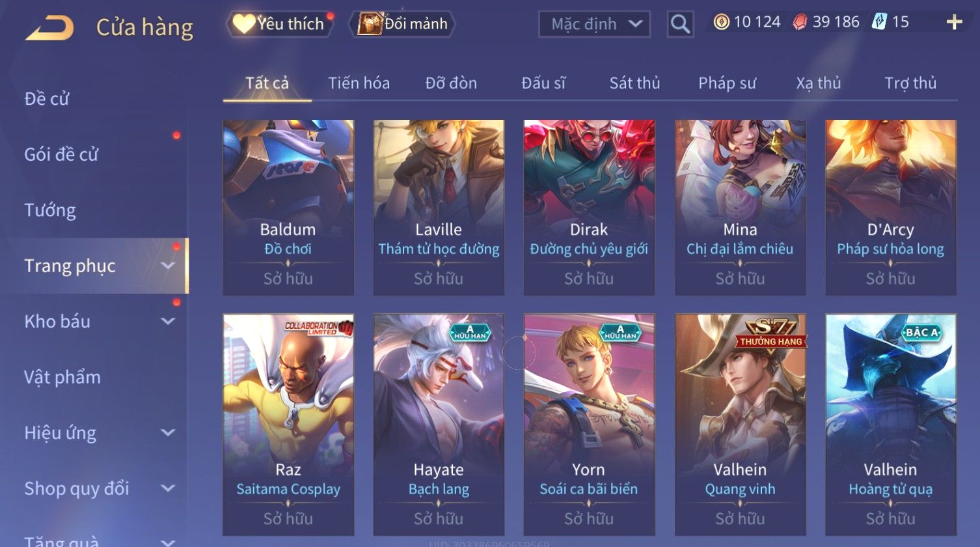Click the plus icon to add currency
The height and width of the screenshot is (547, 980).
pos(954,23)
